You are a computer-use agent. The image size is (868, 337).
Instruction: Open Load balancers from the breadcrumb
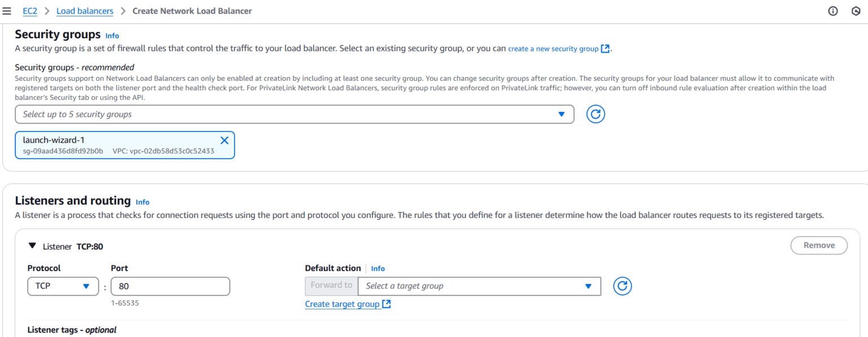click(85, 11)
